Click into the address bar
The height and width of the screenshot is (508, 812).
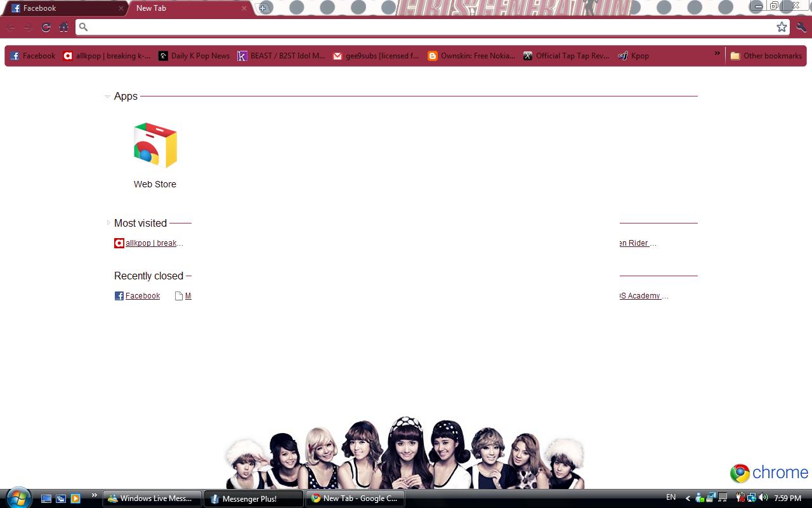425,27
